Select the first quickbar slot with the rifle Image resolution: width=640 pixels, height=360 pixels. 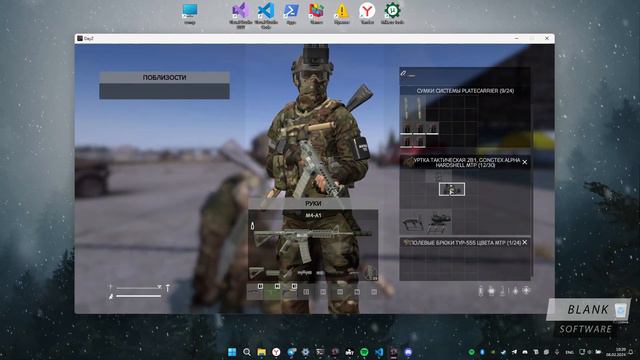(256, 292)
